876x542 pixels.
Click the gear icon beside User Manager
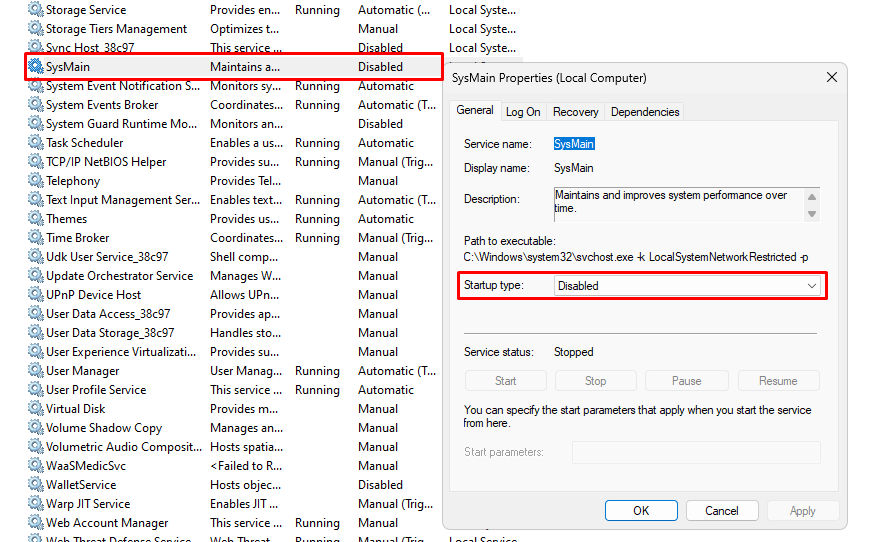click(36, 370)
